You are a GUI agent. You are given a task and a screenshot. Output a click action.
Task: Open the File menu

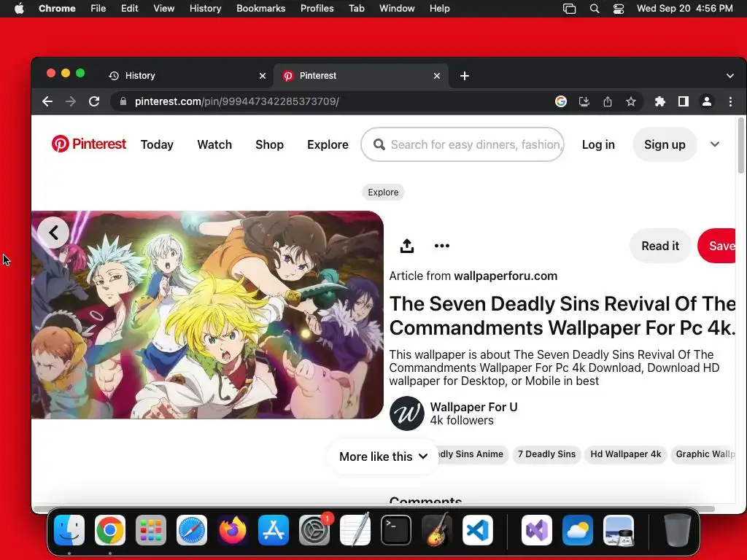tap(98, 9)
